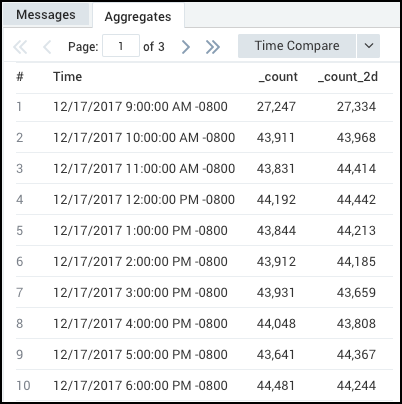The image size is (402, 404).
Task: Advance to the next results page
Action: [x=186, y=47]
